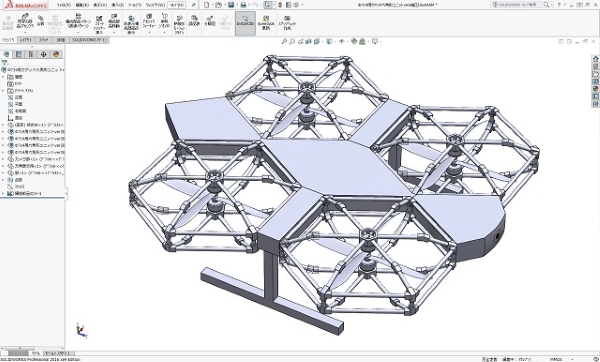Screen dimensions: 600x362
Task: Open the New document dropdown arrow
Action: pos(212,5)
